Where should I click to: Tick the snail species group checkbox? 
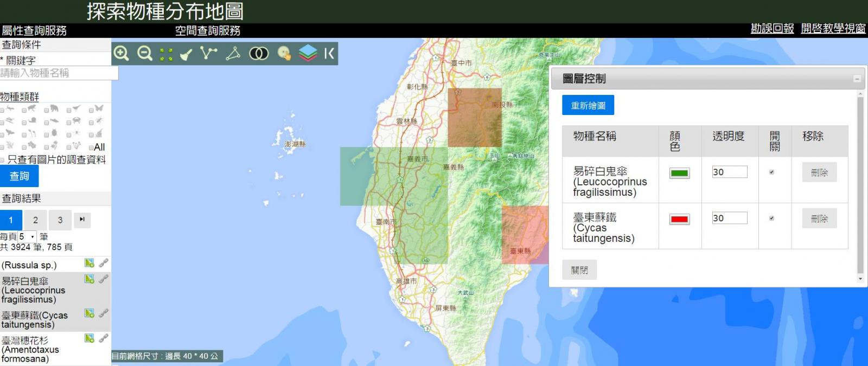(x=24, y=123)
